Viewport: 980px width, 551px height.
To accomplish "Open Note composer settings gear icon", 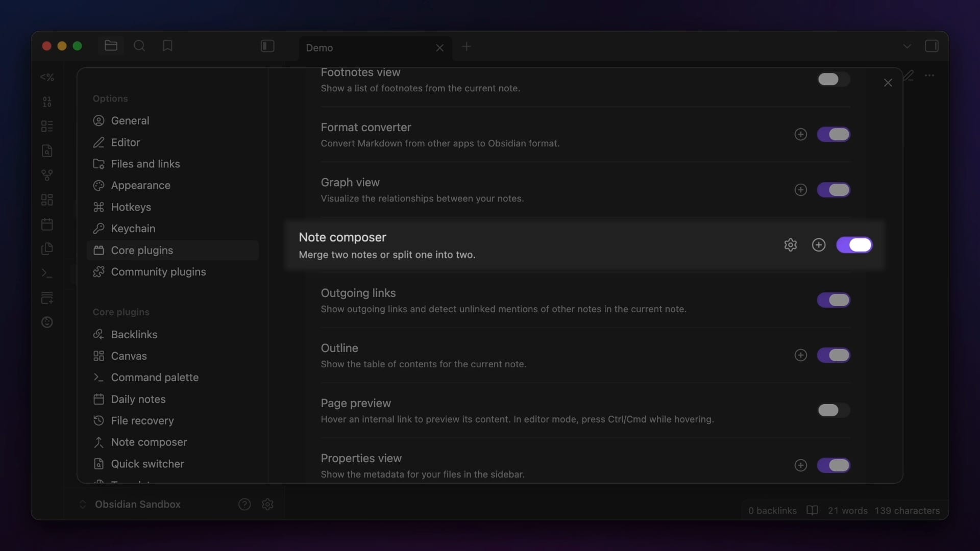I will [790, 245].
